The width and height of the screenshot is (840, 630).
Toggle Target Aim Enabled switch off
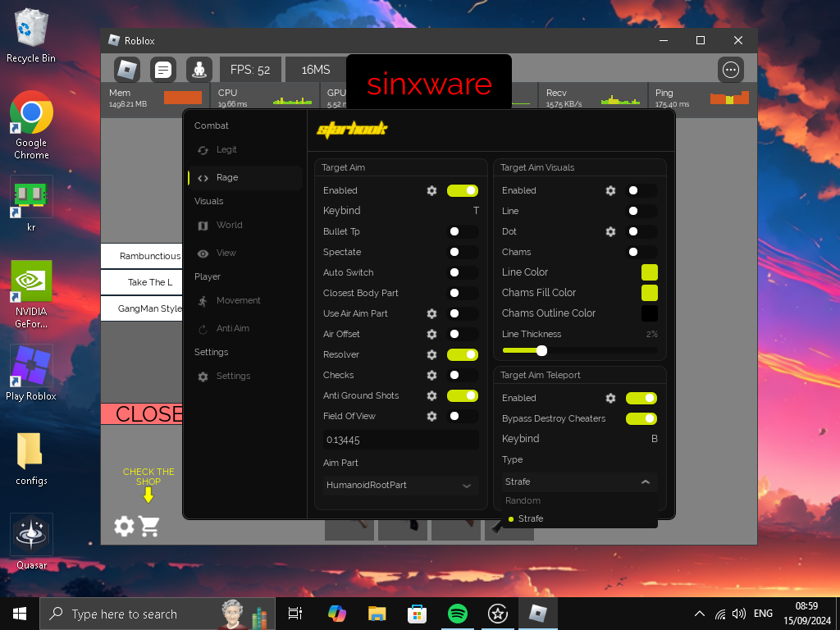tap(463, 190)
